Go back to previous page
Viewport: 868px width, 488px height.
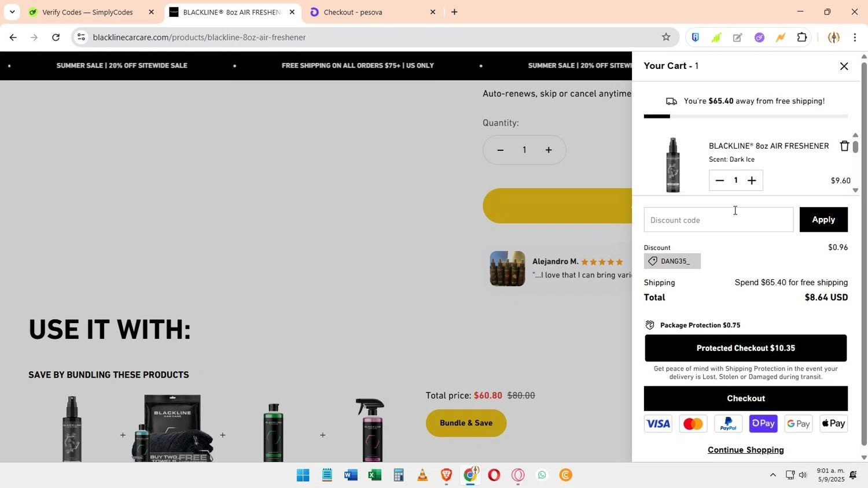pyautogui.click(x=13, y=38)
